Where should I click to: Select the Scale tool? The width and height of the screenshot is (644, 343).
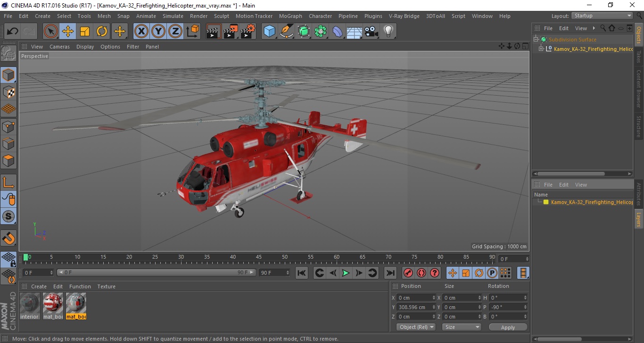(85, 32)
